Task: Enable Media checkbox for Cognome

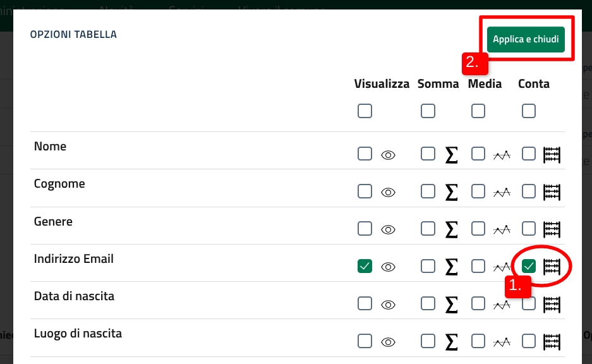Action: [478, 191]
